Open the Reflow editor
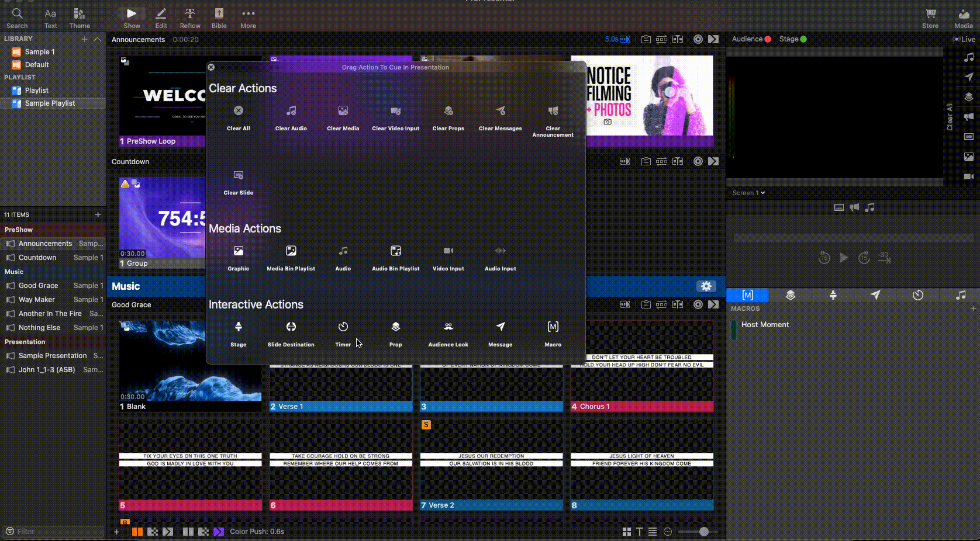 point(190,18)
